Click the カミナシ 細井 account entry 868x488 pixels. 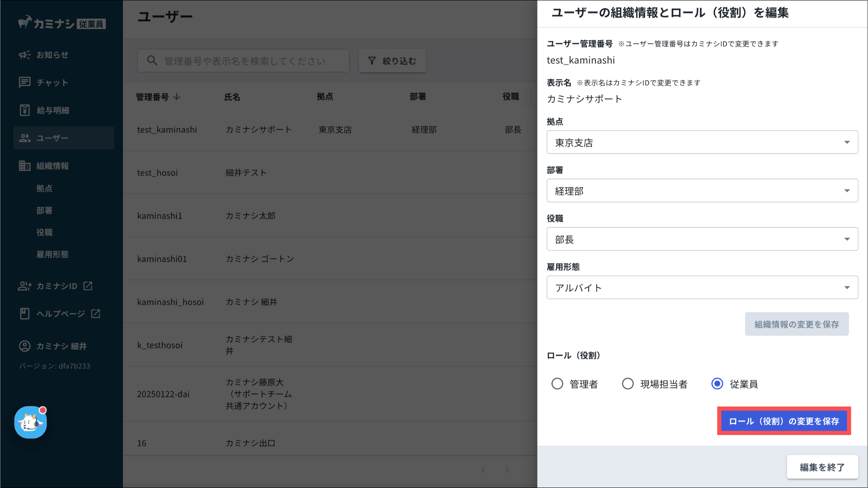[64, 346]
